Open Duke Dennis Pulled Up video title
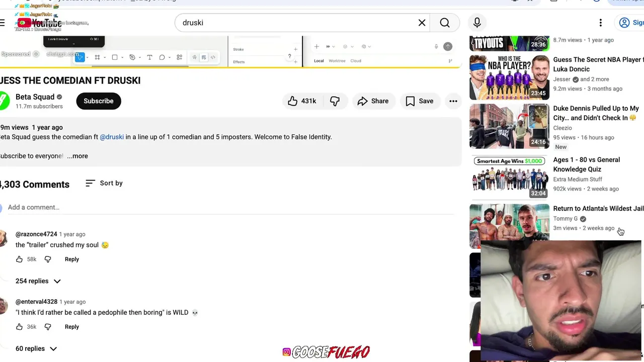 point(596,113)
